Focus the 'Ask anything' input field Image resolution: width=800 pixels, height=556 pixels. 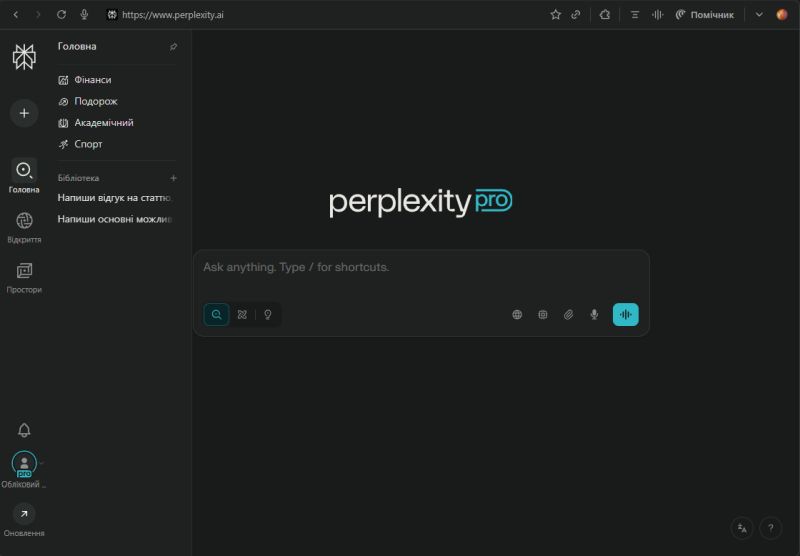point(421,267)
